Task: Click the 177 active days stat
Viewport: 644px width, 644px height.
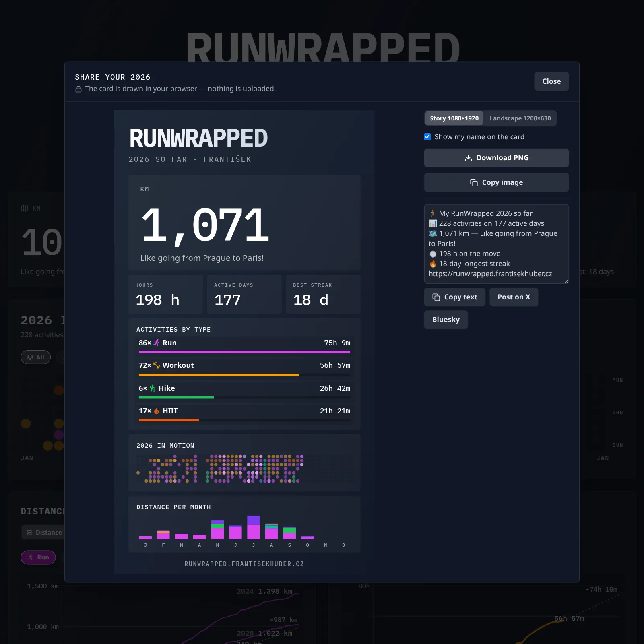Action: tap(244, 294)
